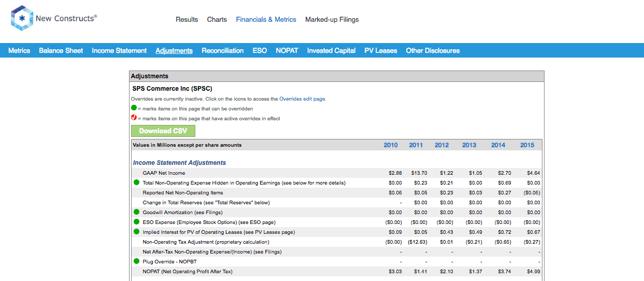Click the 2012 column header link

pyautogui.click(x=442, y=145)
